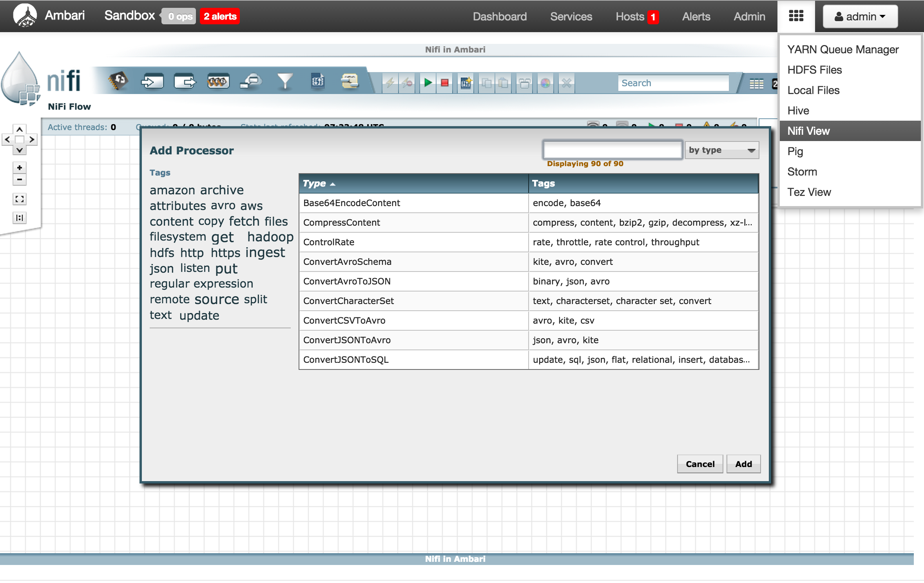Select Tez View menu entry

click(x=809, y=192)
